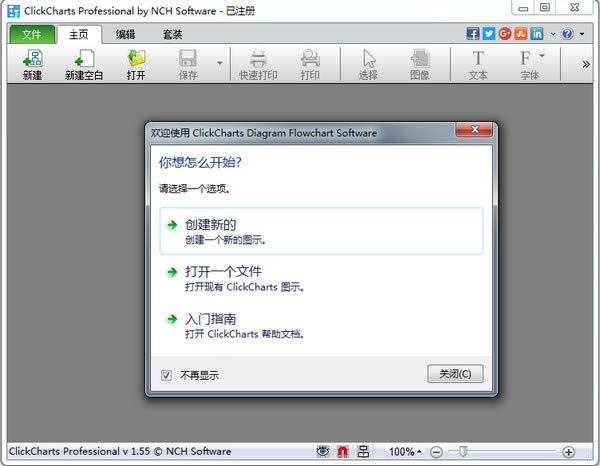Switch to the 编辑 (Edit) tab
Image resolution: width=600 pixels, height=466 pixels.
pyautogui.click(x=125, y=34)
